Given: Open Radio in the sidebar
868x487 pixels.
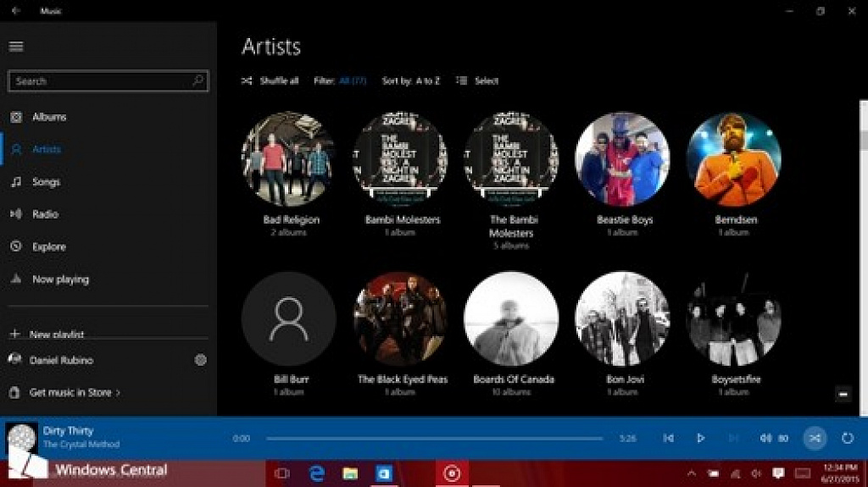Looking at the screenshot, I should coord(108,214).
